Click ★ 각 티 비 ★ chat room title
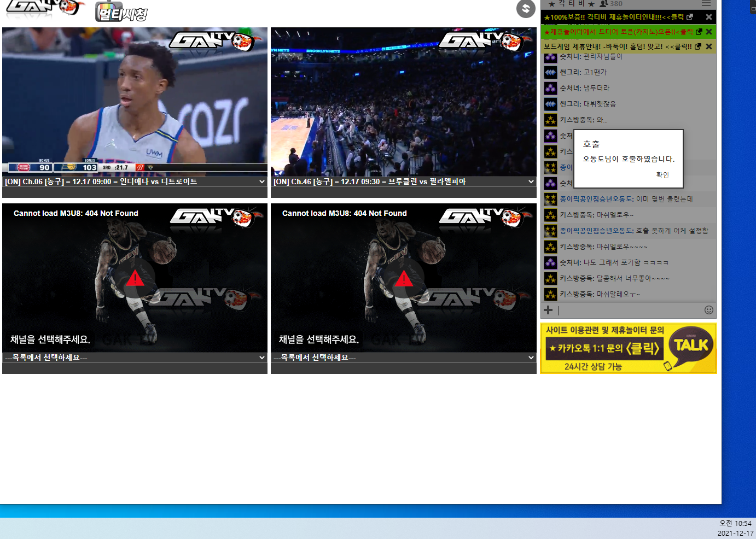 571,3
